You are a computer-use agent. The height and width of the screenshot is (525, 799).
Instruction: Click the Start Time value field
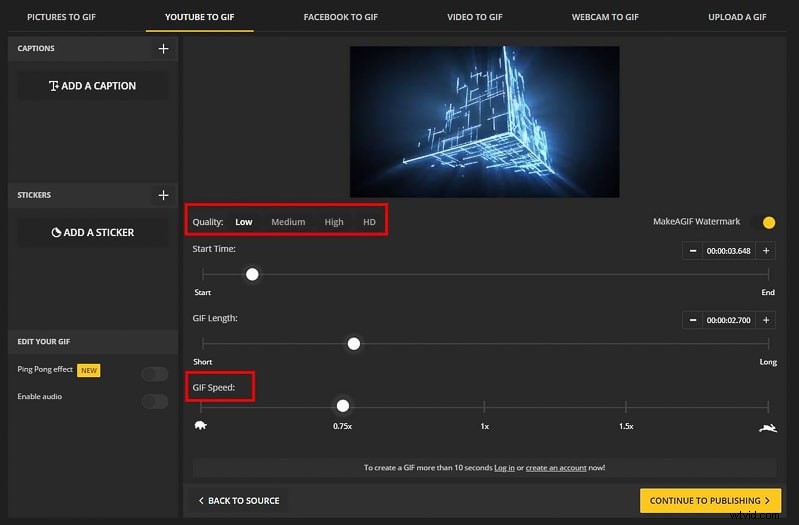[729, 251]
